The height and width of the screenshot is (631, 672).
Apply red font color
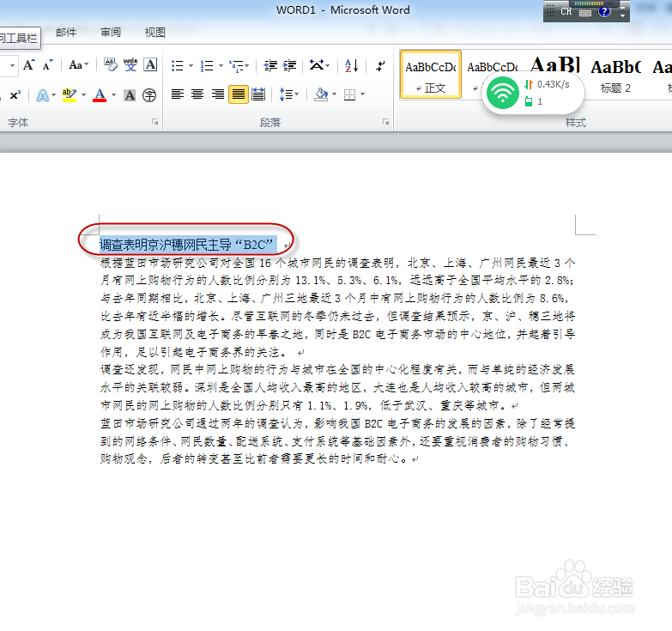[x=100, y=94]
